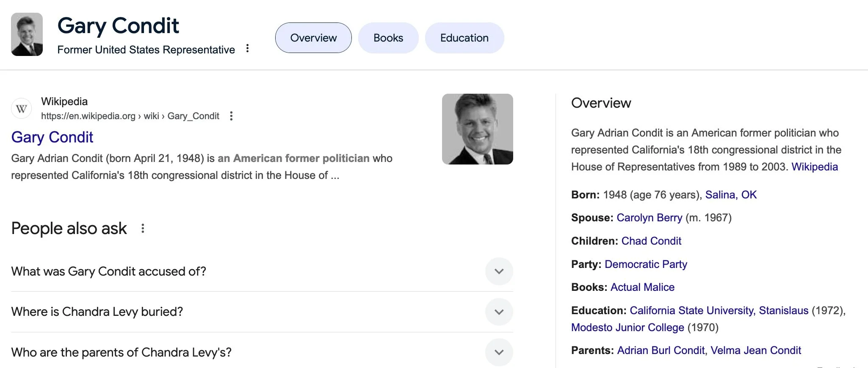
Task: Open the Modesto Junior College link
Action: tap(628, 327)
